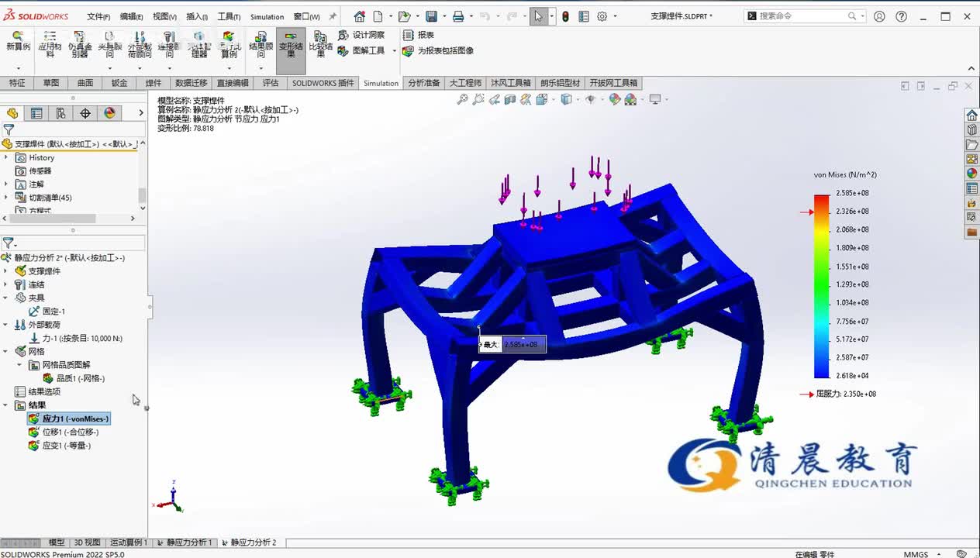Expand the 切割清单(45) node

click(x=6, y=198)
